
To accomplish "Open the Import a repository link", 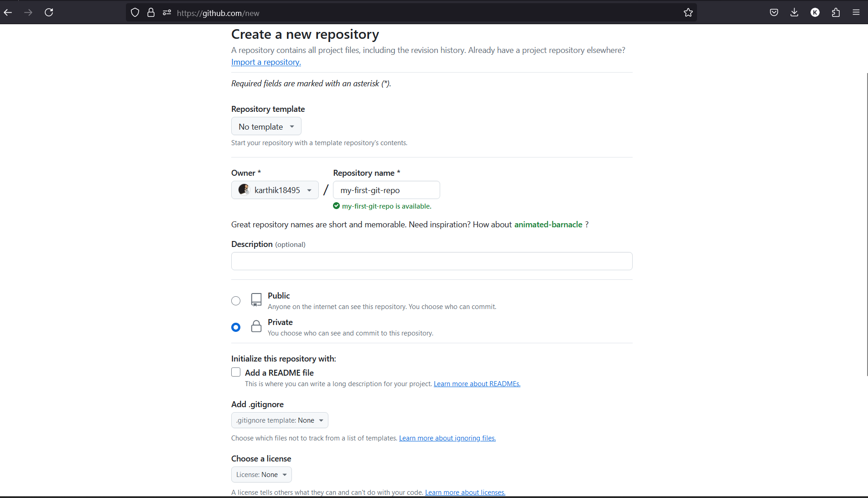I will (x=266, y=62).
